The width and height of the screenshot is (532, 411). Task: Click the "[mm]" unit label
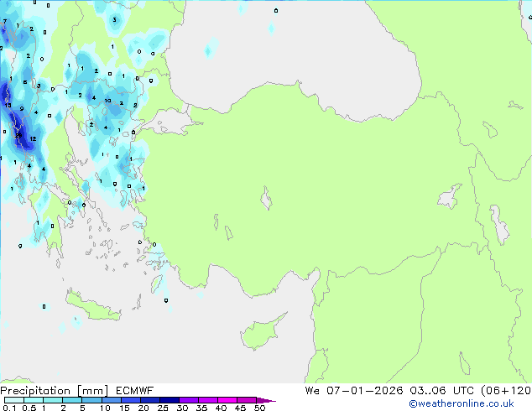(93, 391)
